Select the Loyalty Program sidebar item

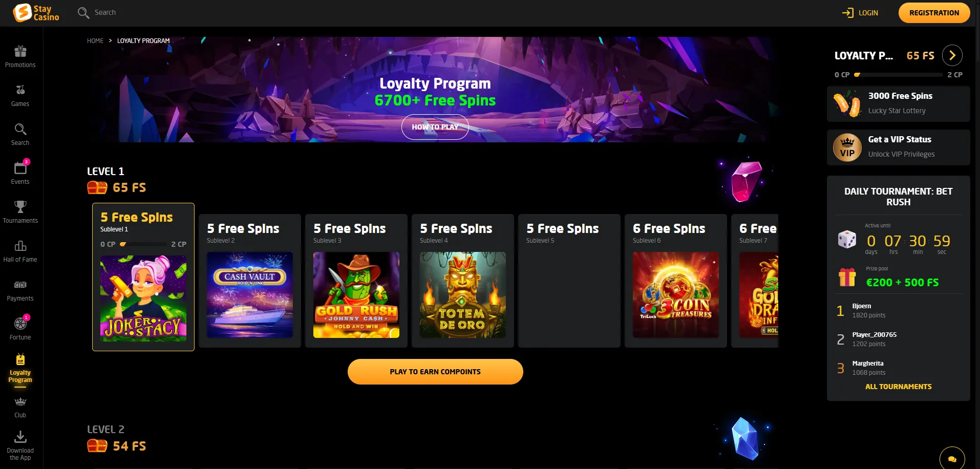point(20,370)
